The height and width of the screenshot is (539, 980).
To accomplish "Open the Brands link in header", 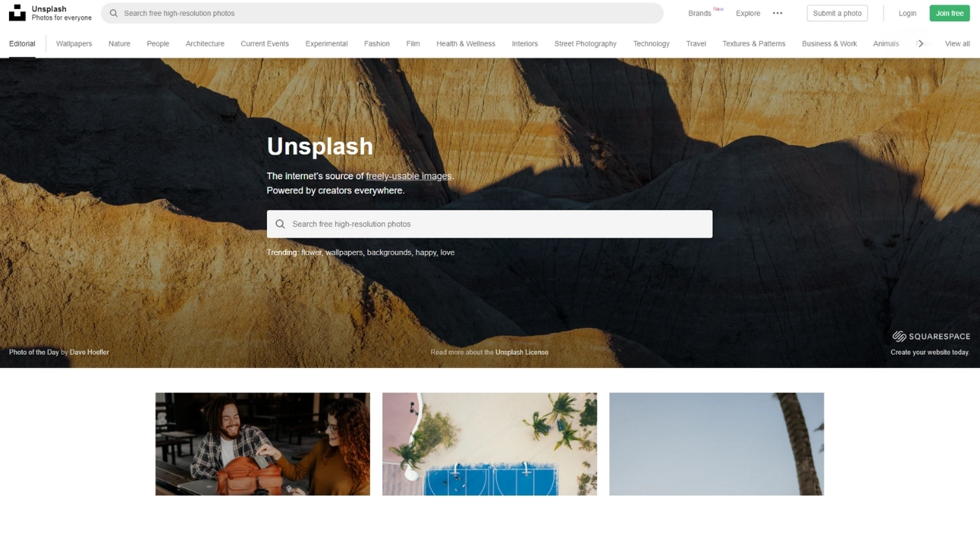I will coord(700,13).
